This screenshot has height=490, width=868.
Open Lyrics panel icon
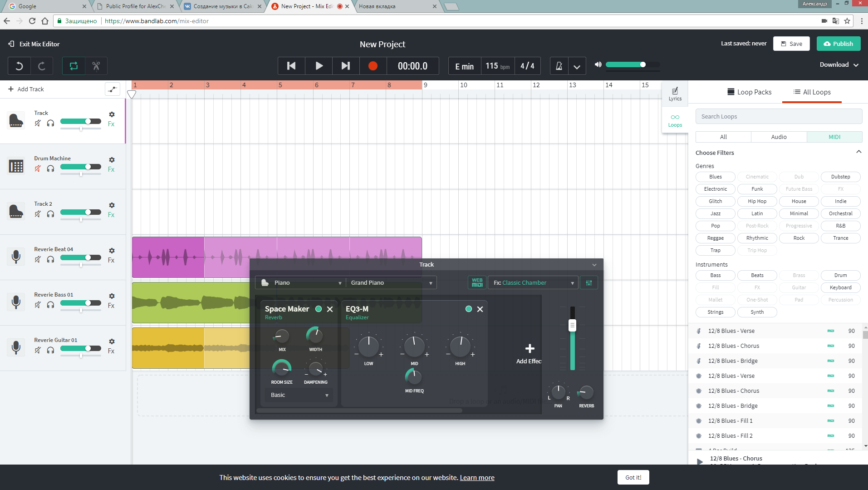coord(675,94)
